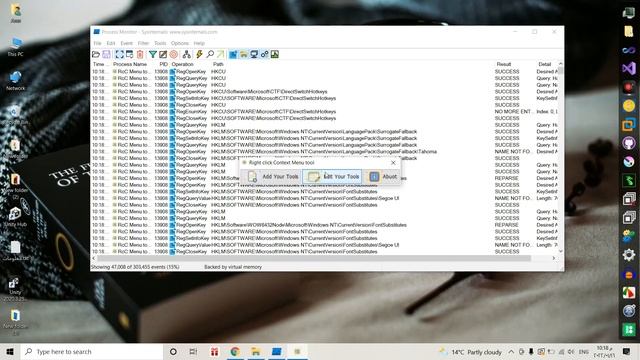Screen dimensions: 640x360
Task: Click the horizontal scrollbar right arrow
Action: tap(553, 258)
